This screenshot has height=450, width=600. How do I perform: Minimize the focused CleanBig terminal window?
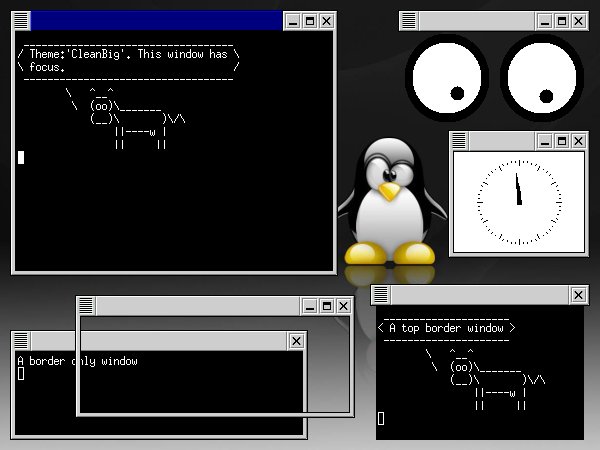(293, 21)
